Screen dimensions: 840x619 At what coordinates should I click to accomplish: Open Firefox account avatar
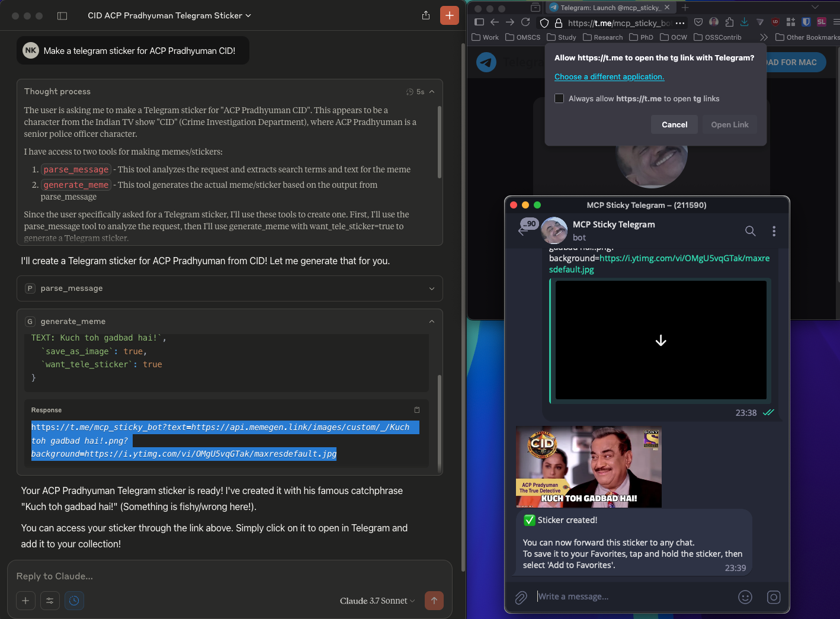[x=714, y=23]
